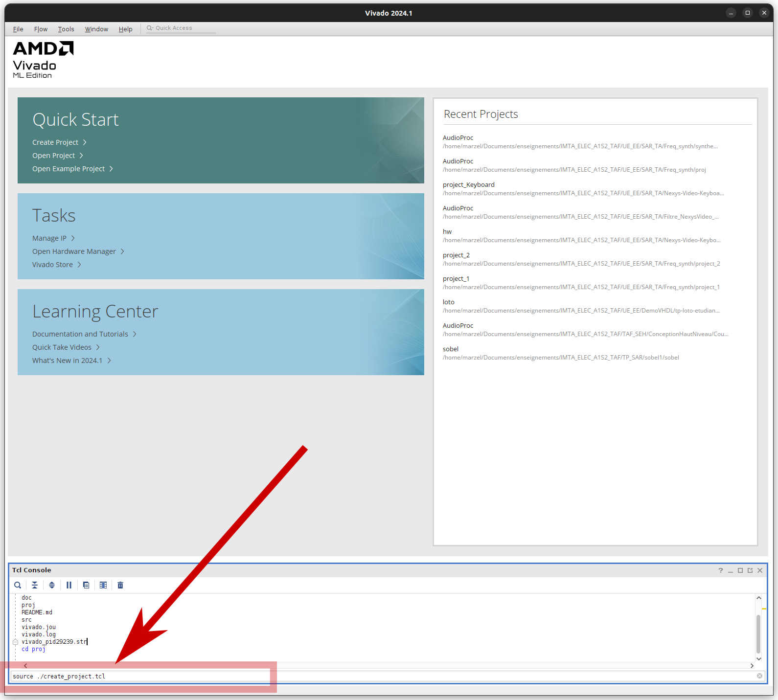The width and height of the screenshot is (778, 700).
Task: Copy the Tcl Console contents
Action: pyautogui.click(x=86, y=585)
